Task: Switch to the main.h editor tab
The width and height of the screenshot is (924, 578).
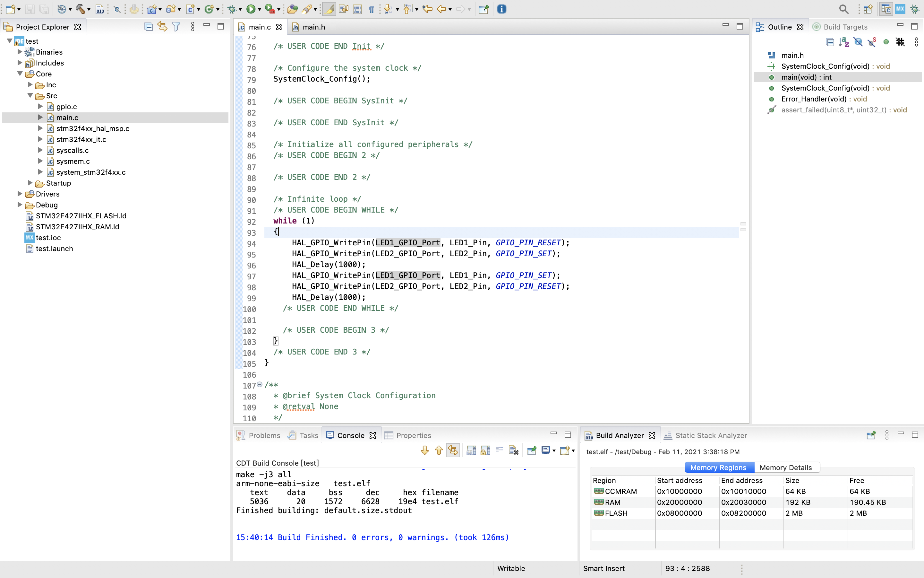Action: 309,27
